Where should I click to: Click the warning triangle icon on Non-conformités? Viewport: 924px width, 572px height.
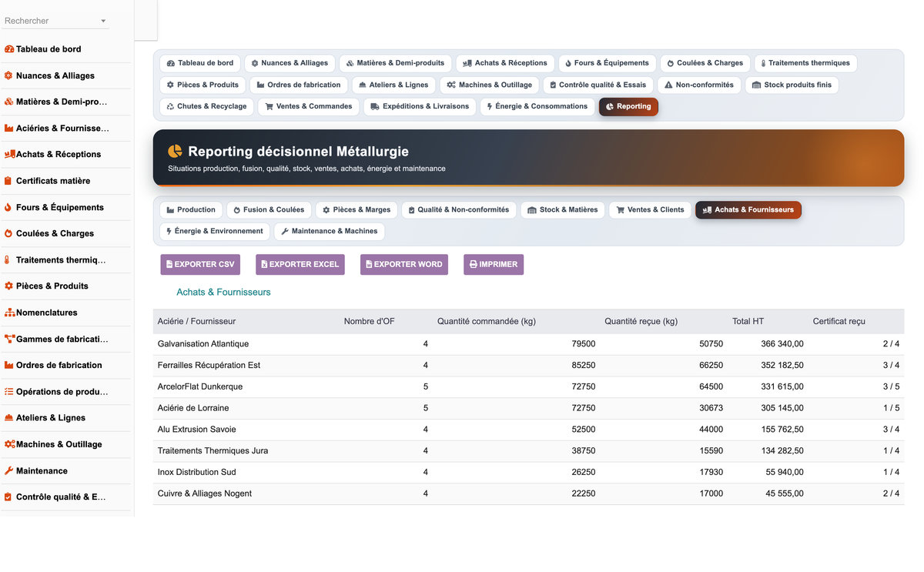(x=668, y=85)
